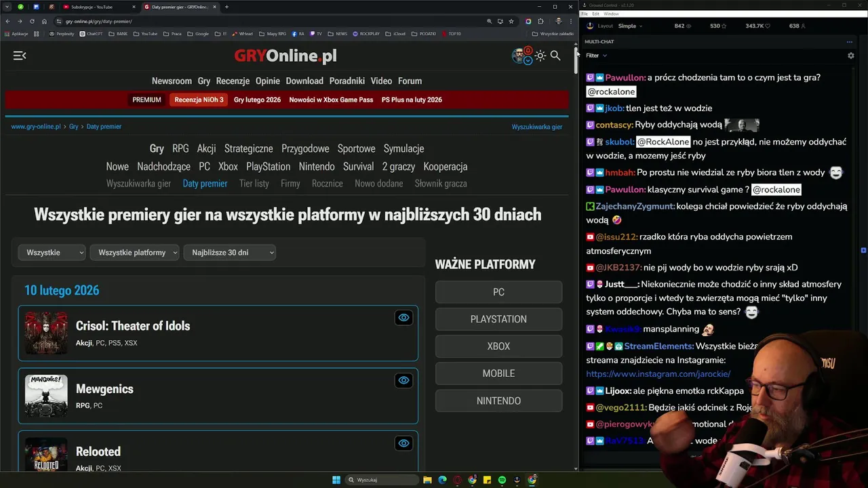Open the user profile avatar menu
Viewport: 868px width, 488px height.
click(519, 55)
